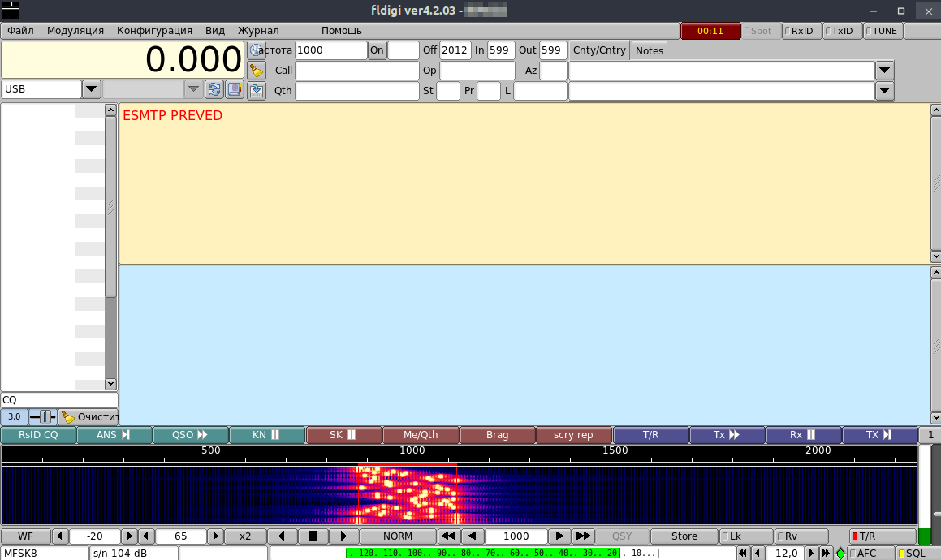
Task: Expand the dropdown arrow on the Call row
Action: [x=885, y=71]
